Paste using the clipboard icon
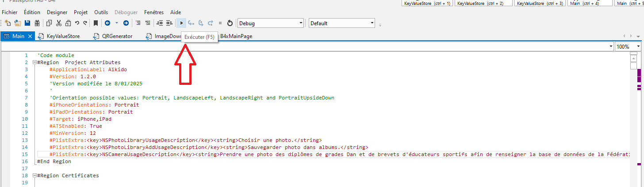Viewport: 644px width, 187px height. coord(68,23)
